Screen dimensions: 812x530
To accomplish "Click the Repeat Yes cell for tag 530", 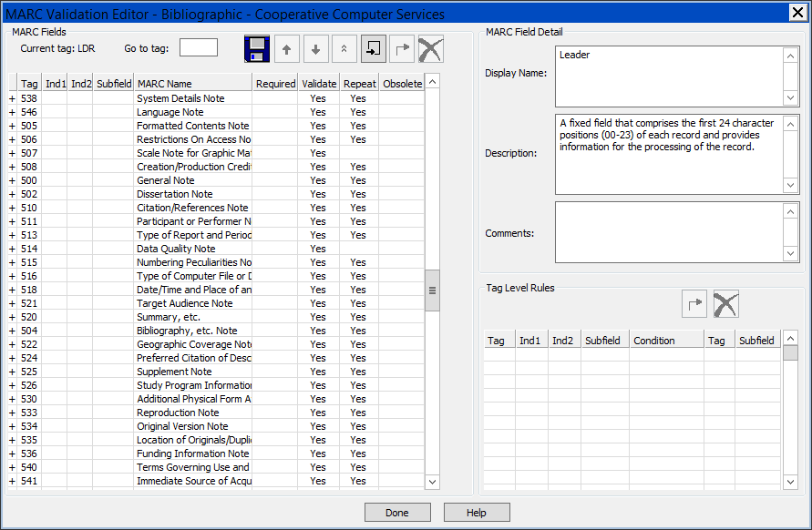I will point(358,399).
